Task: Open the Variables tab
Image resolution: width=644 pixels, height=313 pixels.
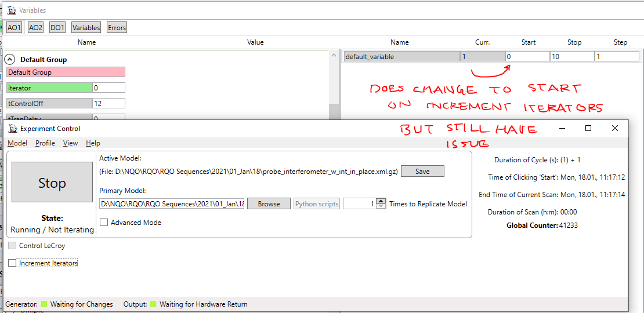Action: (x=86, y=27)
